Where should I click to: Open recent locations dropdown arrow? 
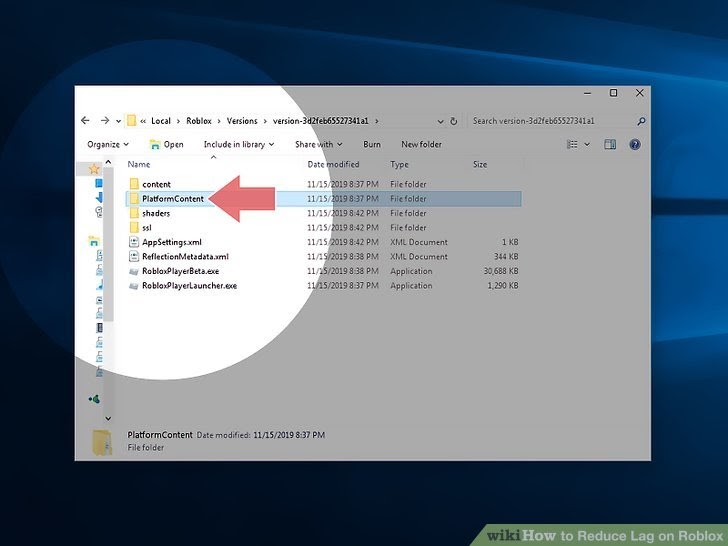tap(118, 121)
